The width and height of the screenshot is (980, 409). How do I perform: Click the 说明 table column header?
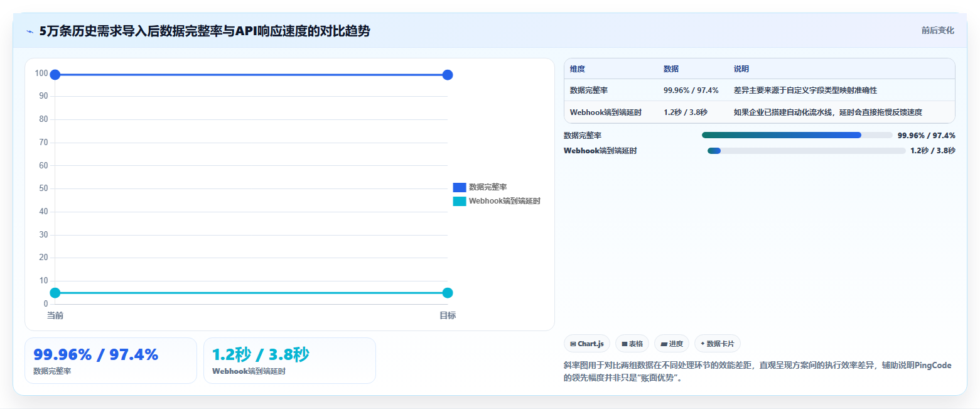(x=741, y=69)
